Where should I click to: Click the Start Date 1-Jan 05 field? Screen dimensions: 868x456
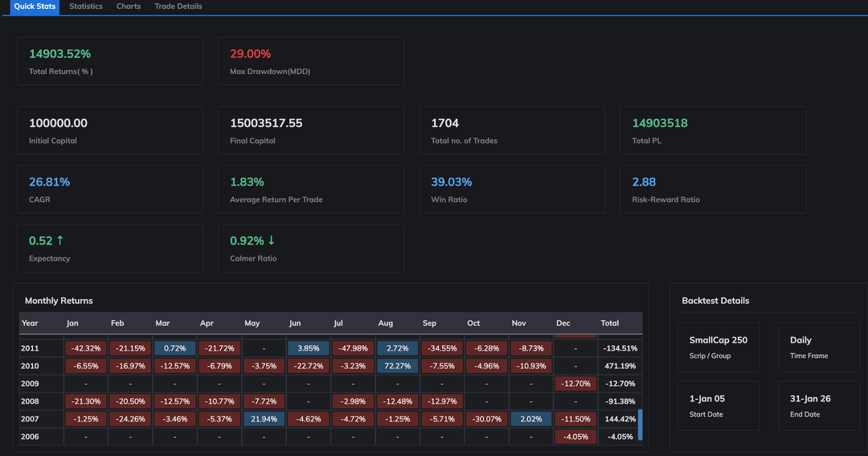(x=719, y=406)
